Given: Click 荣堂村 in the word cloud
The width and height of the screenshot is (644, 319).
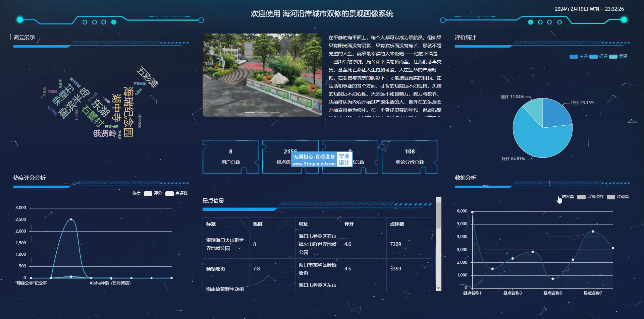Looking at the screenshot, I should click(63, 94).
